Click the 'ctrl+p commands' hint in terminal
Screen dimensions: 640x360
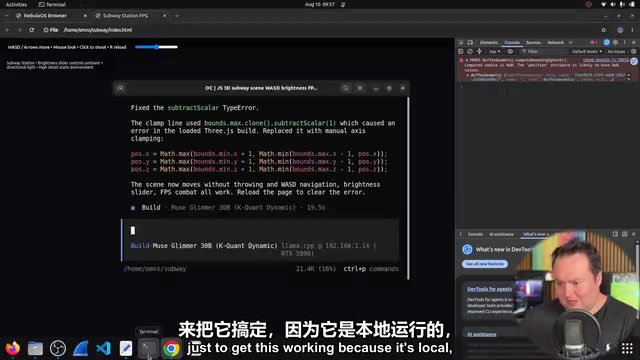pyautogui.click(x=371, y=269)
